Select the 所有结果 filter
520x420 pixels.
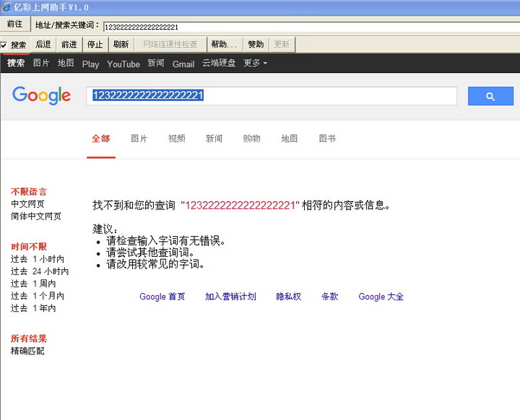[x=29, y=338]
